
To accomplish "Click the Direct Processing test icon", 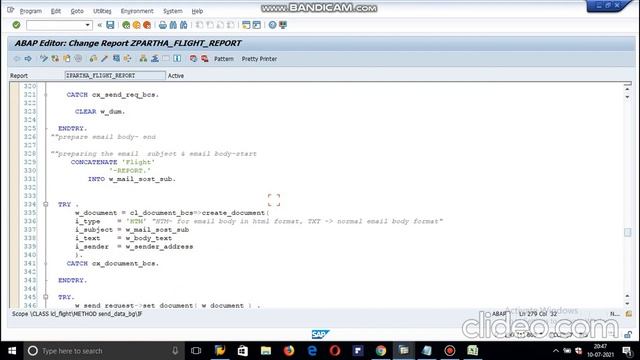I will pos(116,59).
